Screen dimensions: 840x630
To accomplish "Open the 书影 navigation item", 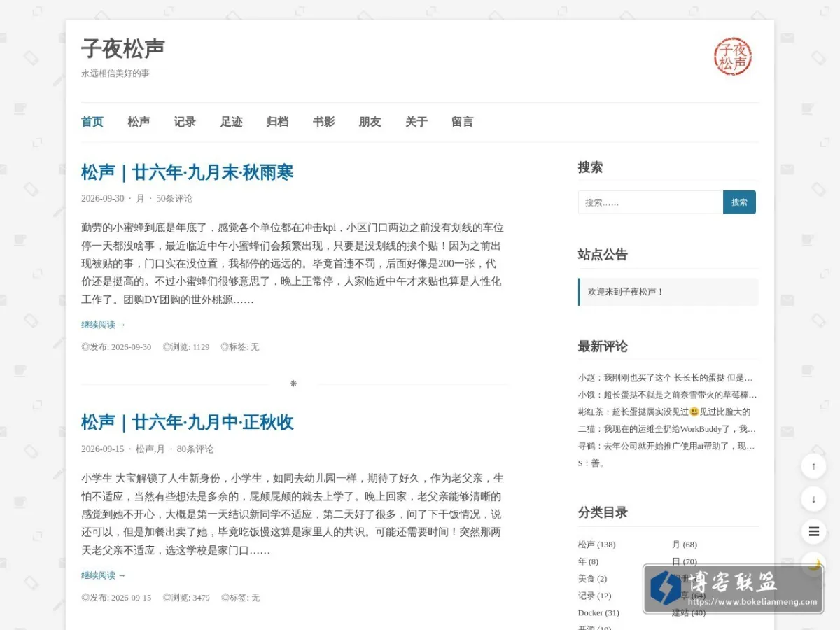I will click(323, 122).
